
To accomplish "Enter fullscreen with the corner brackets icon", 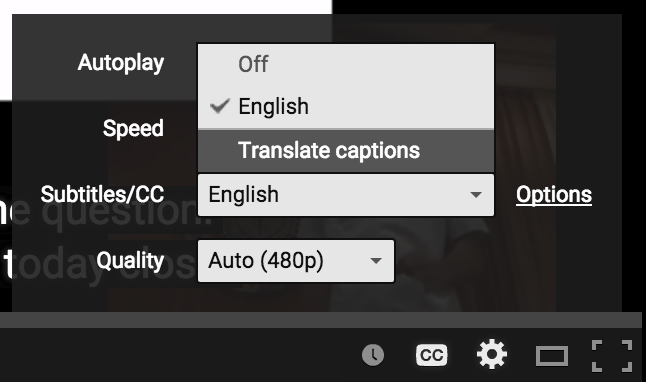I will pos(612,356).
